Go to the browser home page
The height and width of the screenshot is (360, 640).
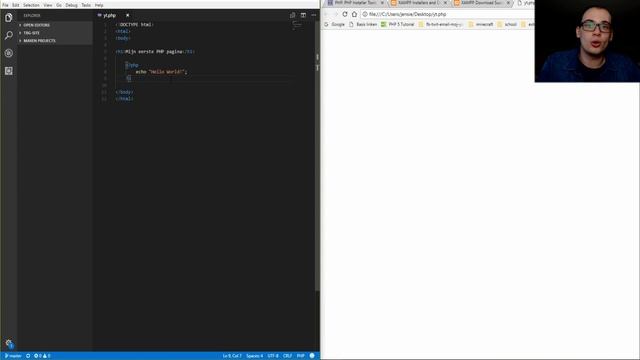354,14
